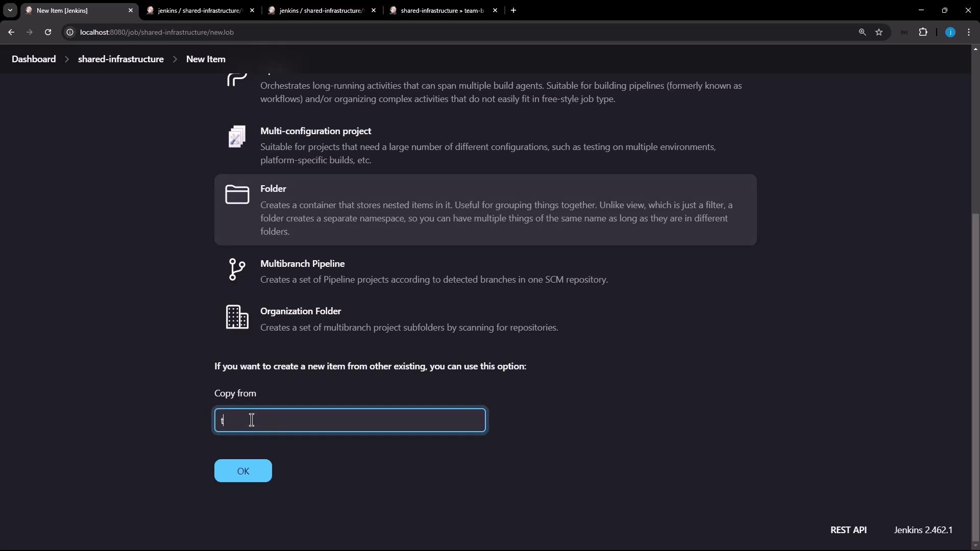Click the Pipeline item icon
980x551 pixels.
(237, 80)
